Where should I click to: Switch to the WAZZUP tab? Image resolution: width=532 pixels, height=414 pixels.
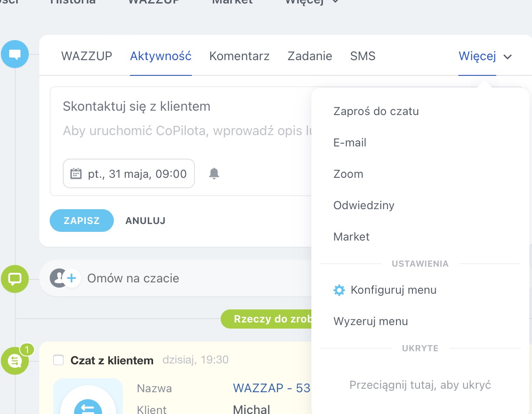click(x=87, y=56)
